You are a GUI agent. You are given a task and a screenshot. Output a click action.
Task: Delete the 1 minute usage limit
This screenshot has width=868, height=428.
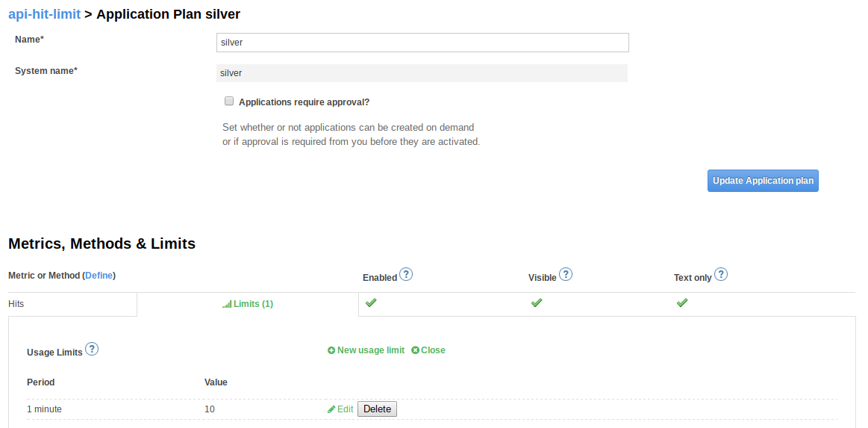click(x=377, y=409)
